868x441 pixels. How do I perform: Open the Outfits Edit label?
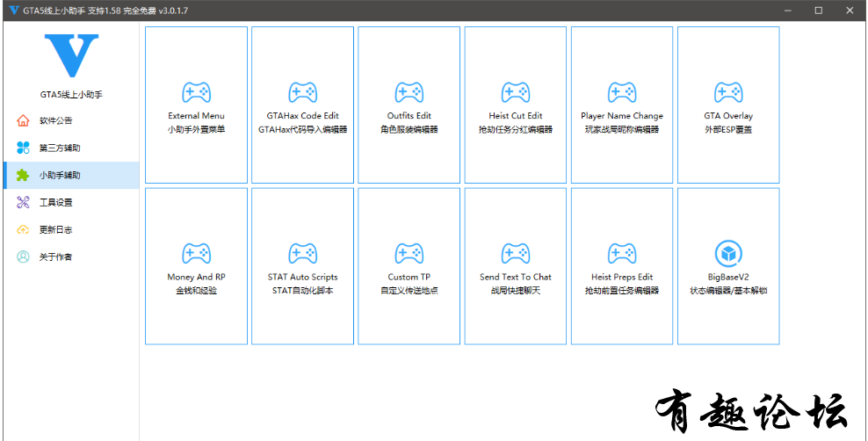point(409,116)
